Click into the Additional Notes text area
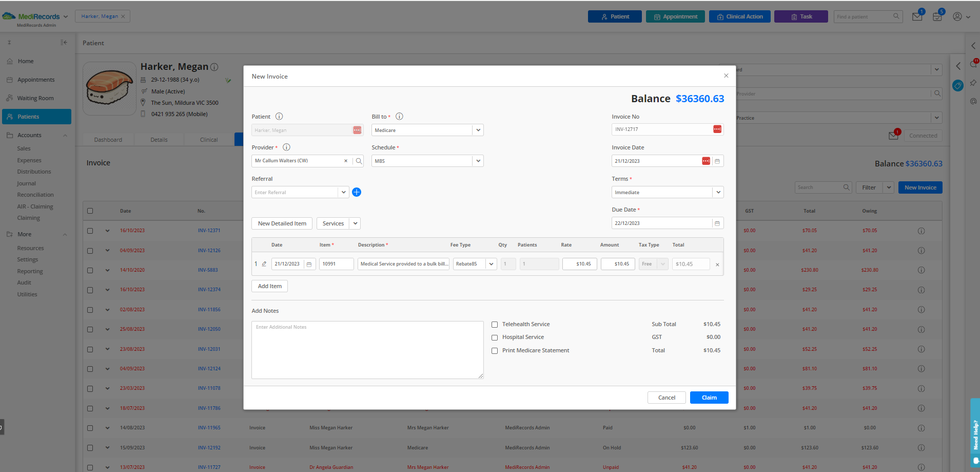This screenshot has height=472, width=980. click(x=367, y=350)
